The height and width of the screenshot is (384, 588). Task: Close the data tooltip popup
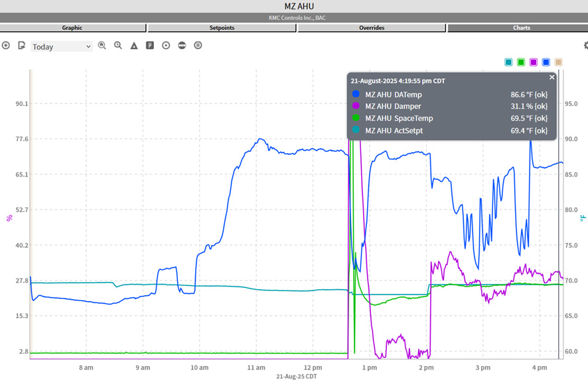(x=551, y=78)
